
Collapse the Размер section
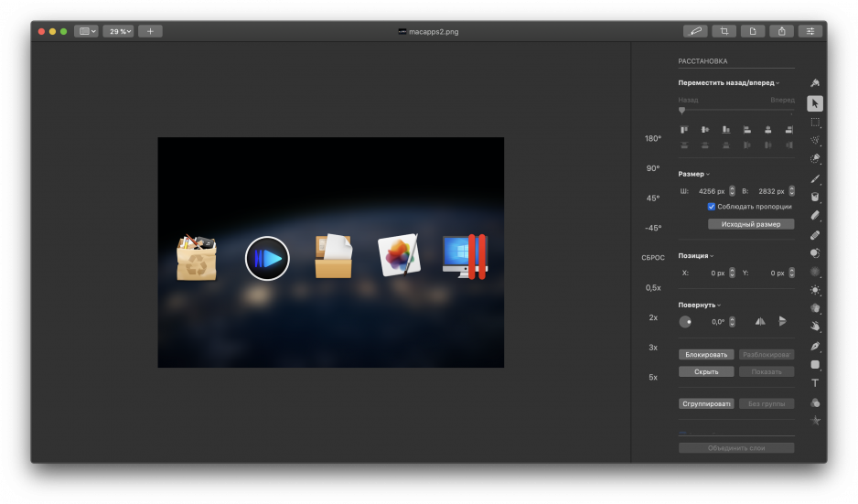pyautogui.click(x=693, y=174)
